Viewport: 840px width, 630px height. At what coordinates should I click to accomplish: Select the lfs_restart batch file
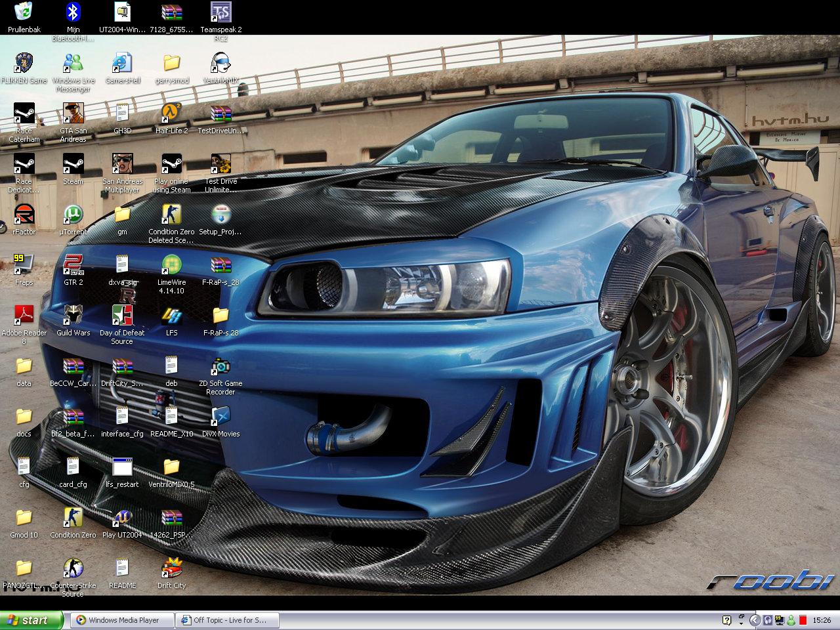pos(123,472)
